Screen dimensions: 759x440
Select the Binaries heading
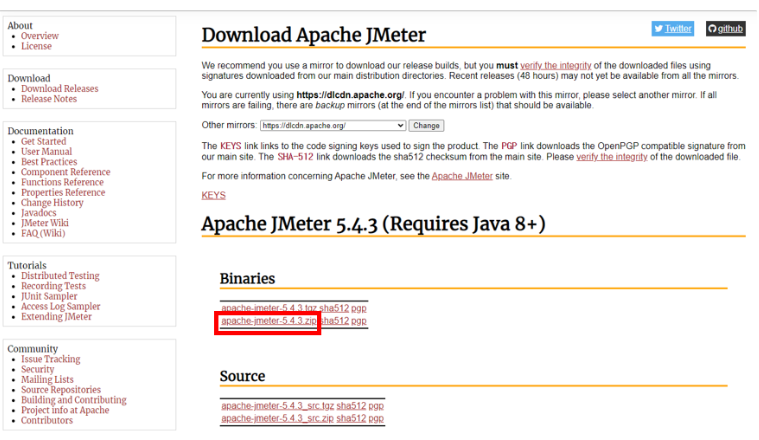[247, 279]
